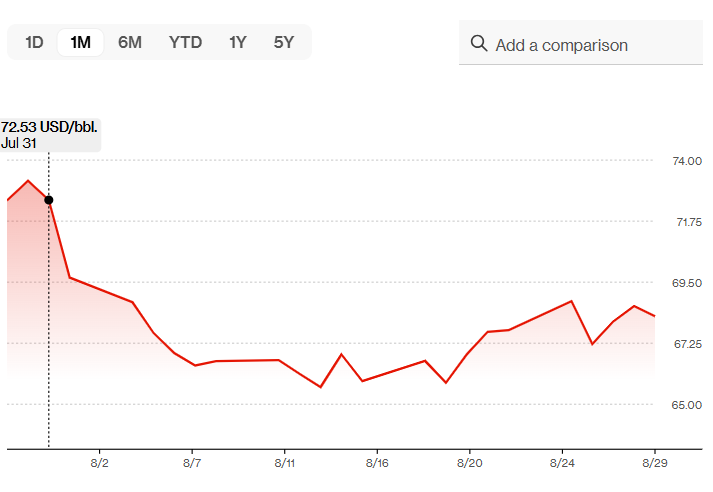The height and width of the screenshot is (492, 713).
Task: Click the 72.53 USD/bbl. tooltip label
Action: click(50, 128)
